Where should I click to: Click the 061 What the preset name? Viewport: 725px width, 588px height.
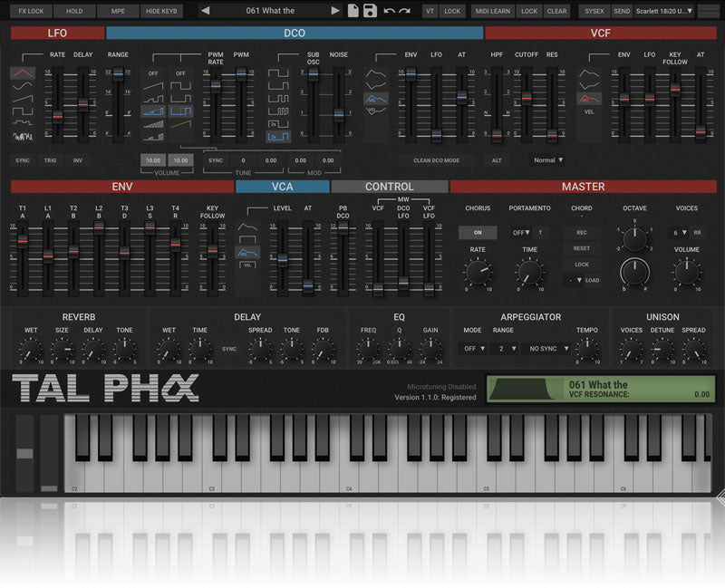[x=270, y=11]
